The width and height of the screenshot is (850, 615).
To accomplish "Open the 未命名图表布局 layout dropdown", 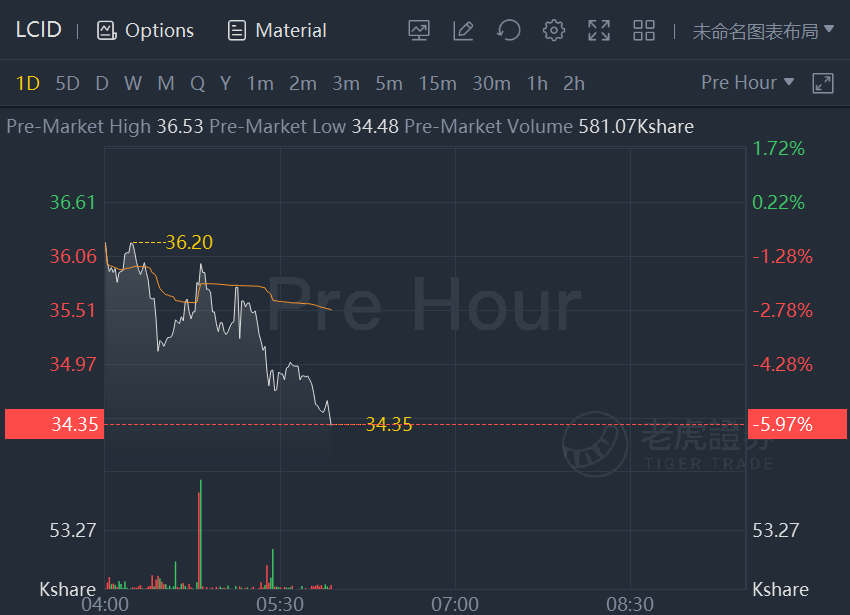I will (x=763, y=31).
